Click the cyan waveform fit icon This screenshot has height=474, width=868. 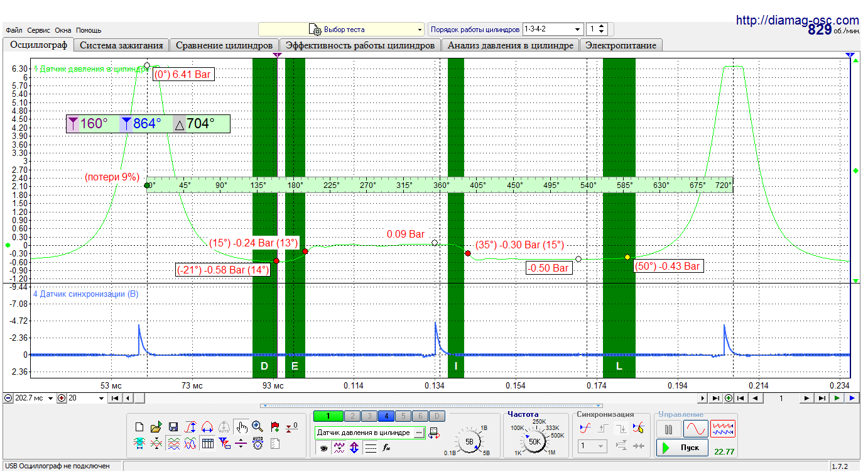click(x=139, y=444)
